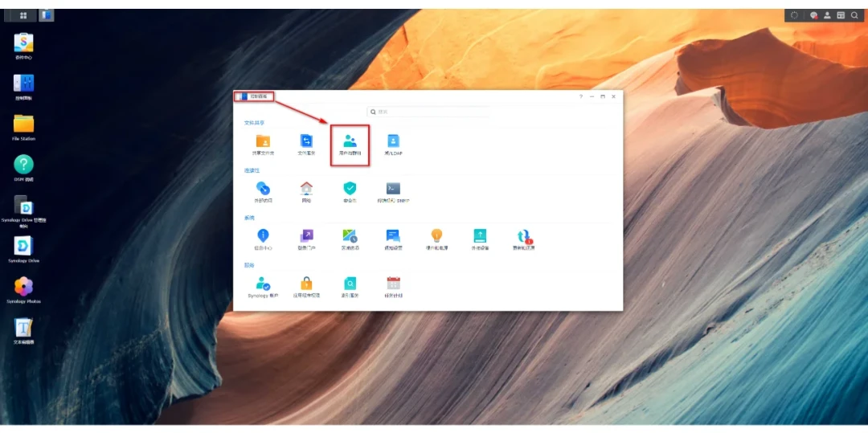Click the Control Panel search field

428,112
